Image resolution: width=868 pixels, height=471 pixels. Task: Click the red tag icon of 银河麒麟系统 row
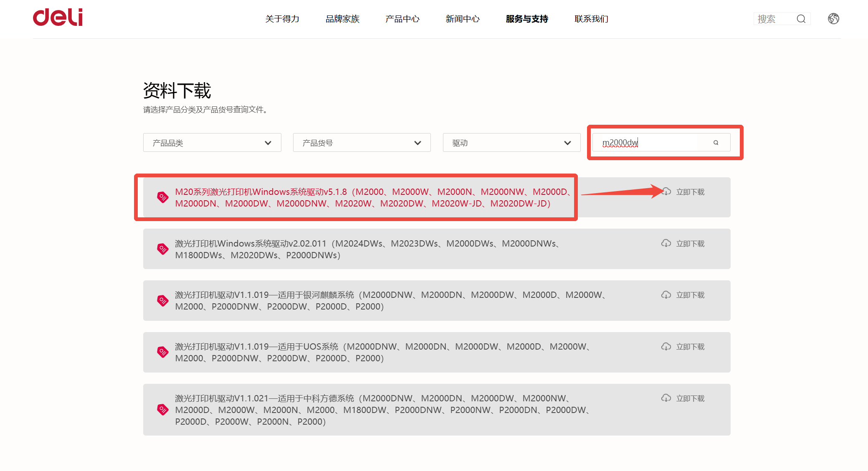(x=162, y=300)
